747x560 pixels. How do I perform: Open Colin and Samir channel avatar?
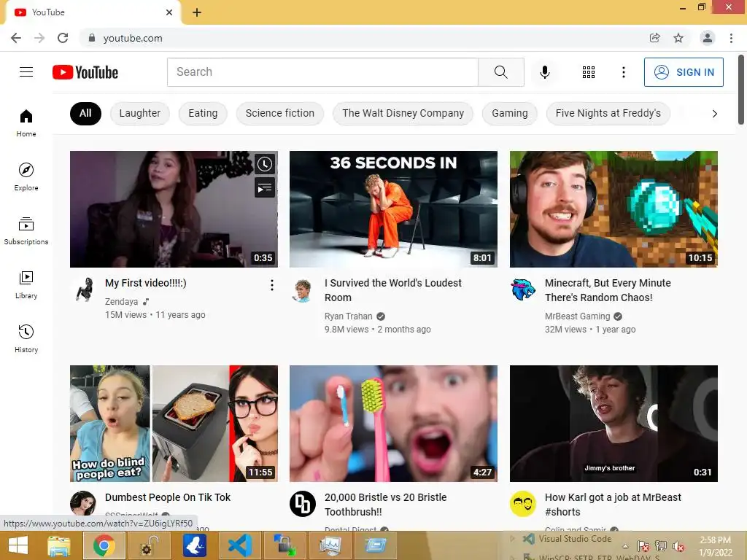click(x=522, y=504)
